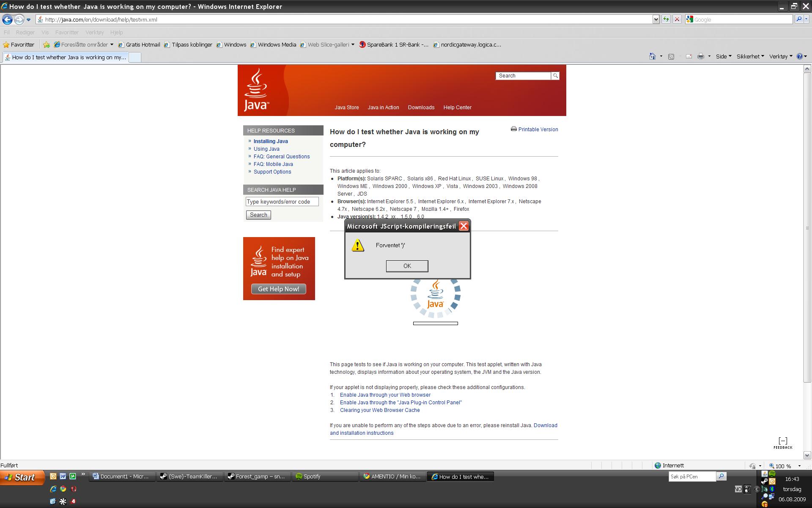Open the Rediger menu
The image size is (812, 508).
coord(25,32)
